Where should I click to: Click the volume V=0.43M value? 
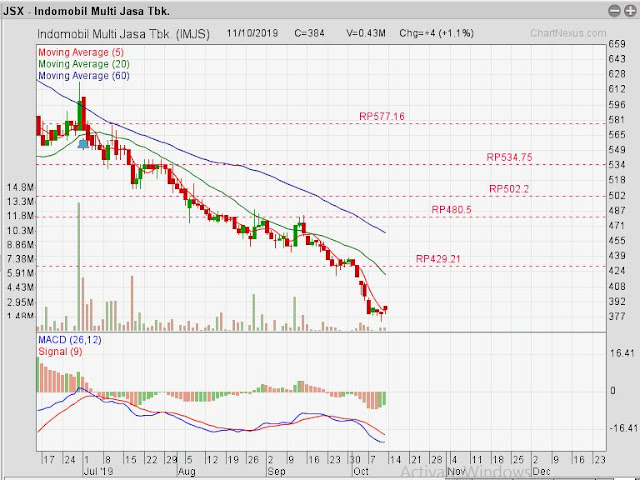tap(366, 33)
